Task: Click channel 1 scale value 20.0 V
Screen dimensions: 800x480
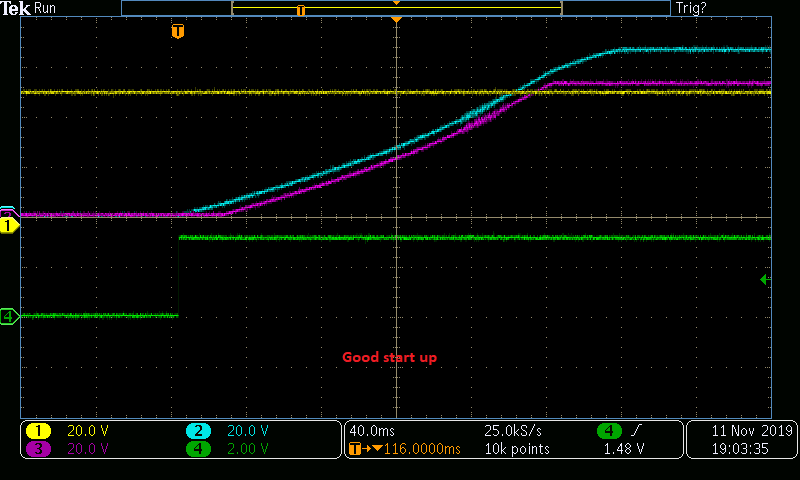Action: pos(88,431)
